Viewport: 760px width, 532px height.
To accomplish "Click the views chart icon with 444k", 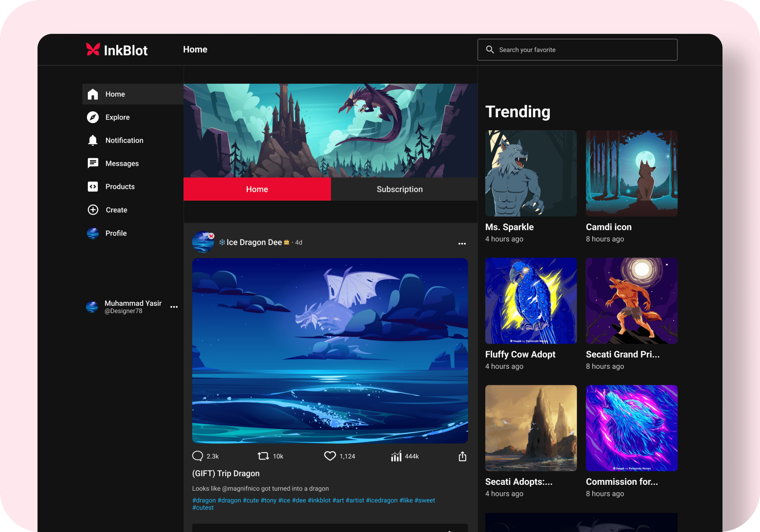I will click(x=396, y=456).
